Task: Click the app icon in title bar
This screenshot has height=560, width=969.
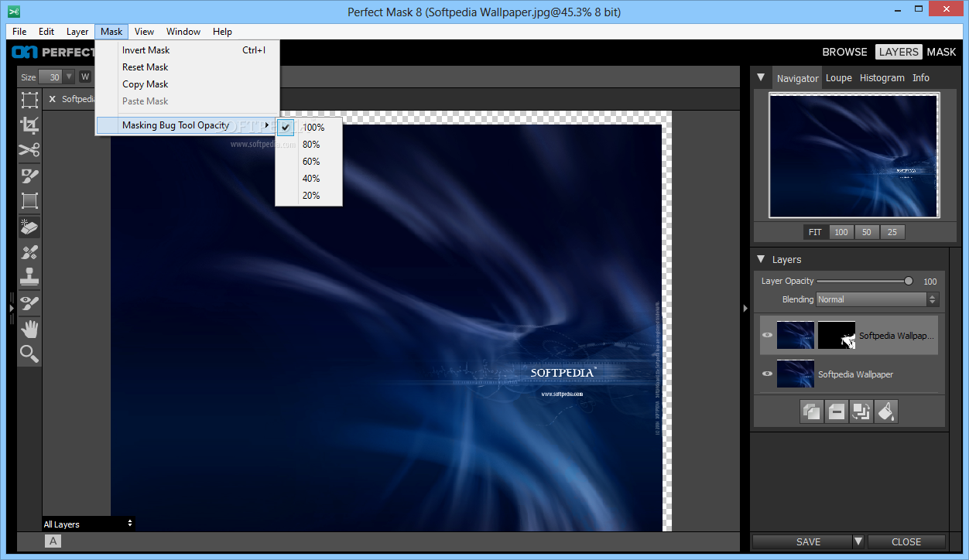Action: (13, 12)
